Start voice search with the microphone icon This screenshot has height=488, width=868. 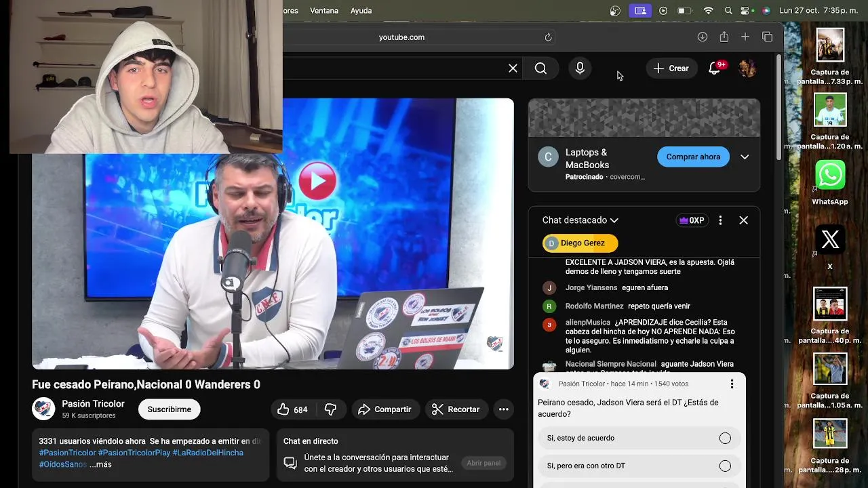580,68
